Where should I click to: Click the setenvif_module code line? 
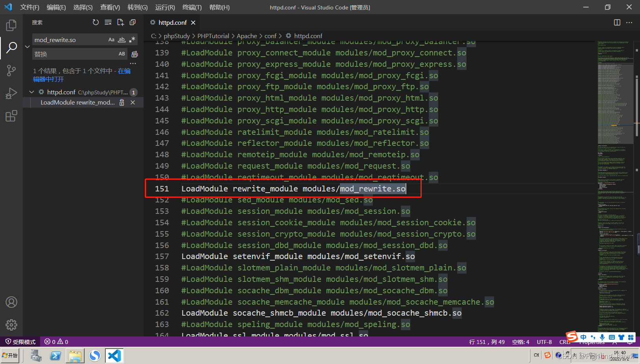click(x=298, y=256)
